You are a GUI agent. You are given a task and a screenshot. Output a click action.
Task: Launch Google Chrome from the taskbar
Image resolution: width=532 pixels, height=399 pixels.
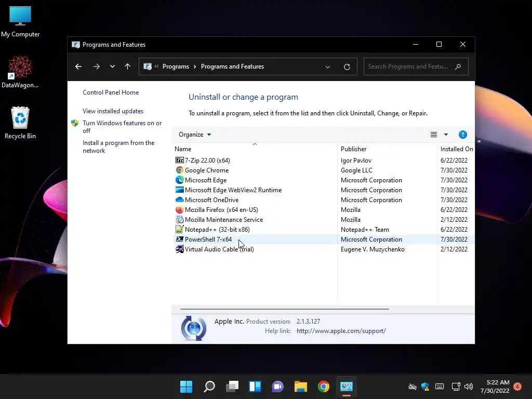click(323, 387)
